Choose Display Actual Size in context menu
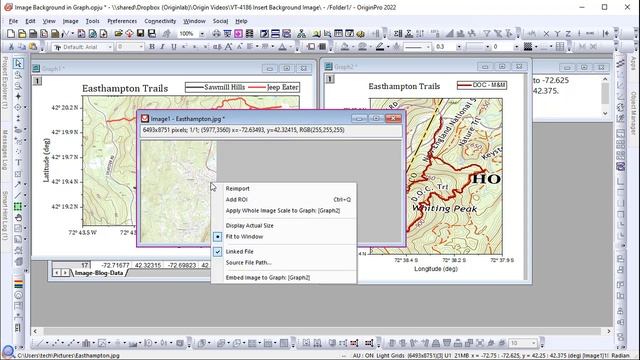Screen dimensions: 640x360 pyautogui.click(x=249, y=226)
